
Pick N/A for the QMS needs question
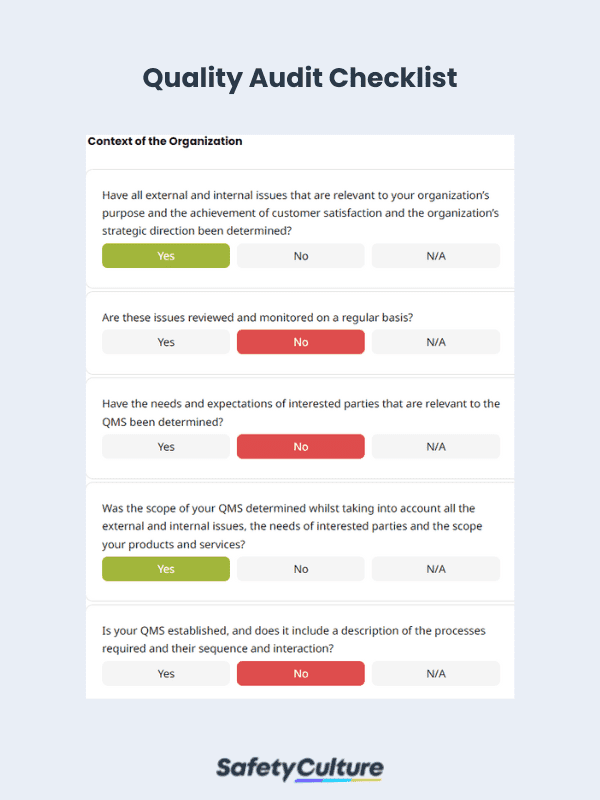coord(435,446)
